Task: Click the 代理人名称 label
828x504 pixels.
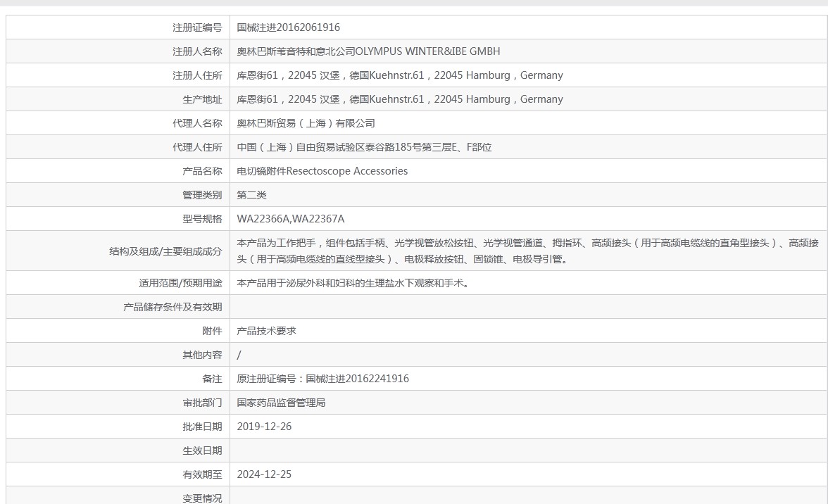Action: [197, 123]
